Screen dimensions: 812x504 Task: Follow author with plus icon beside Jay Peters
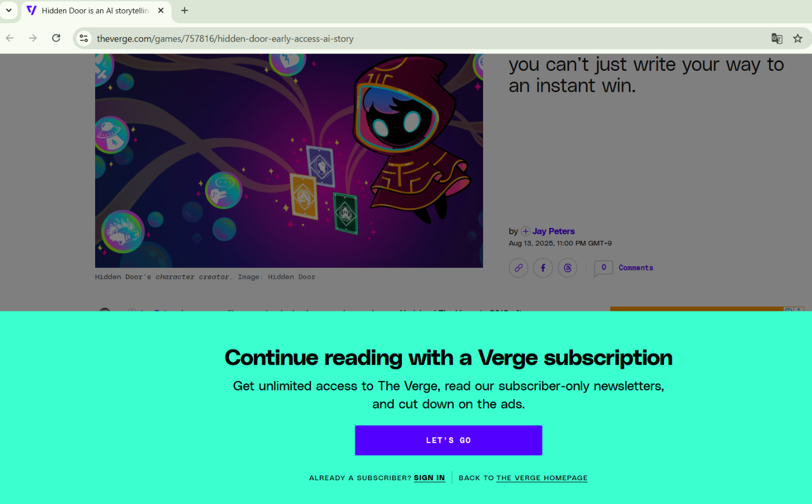[x=525, y=231]
